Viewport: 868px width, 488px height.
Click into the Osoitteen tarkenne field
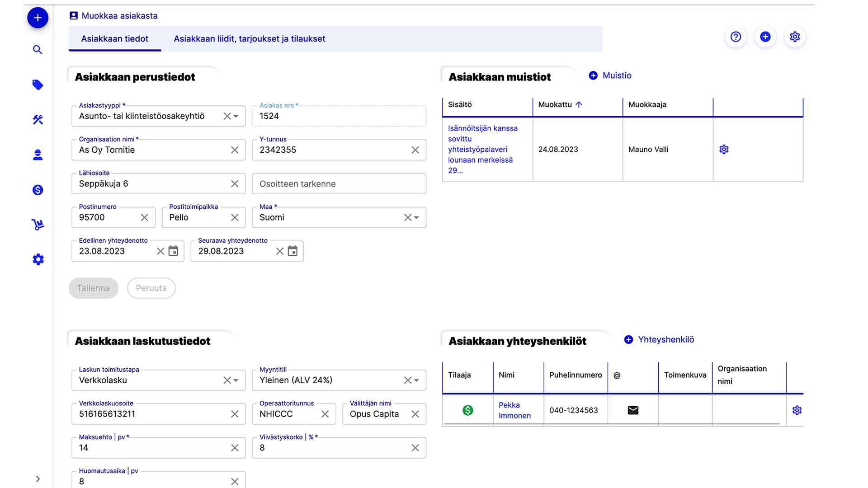pyautogui.click(x=339, y=184)
